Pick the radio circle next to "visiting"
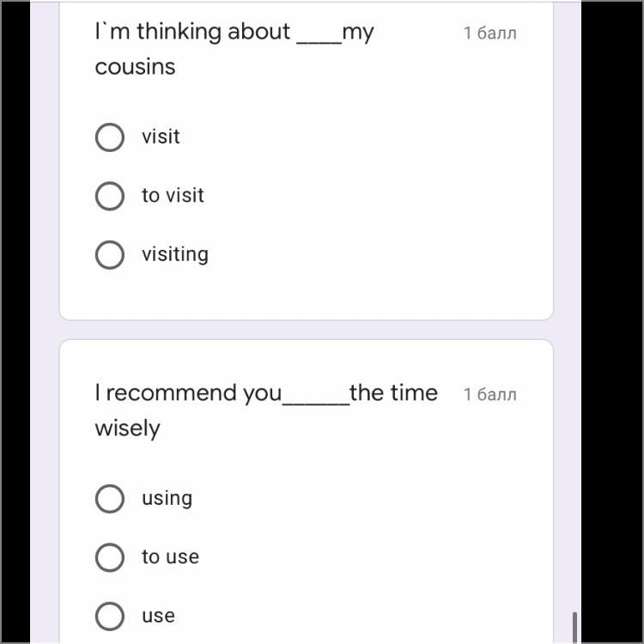This screenshot has width=644, height=644. point(109,254)
